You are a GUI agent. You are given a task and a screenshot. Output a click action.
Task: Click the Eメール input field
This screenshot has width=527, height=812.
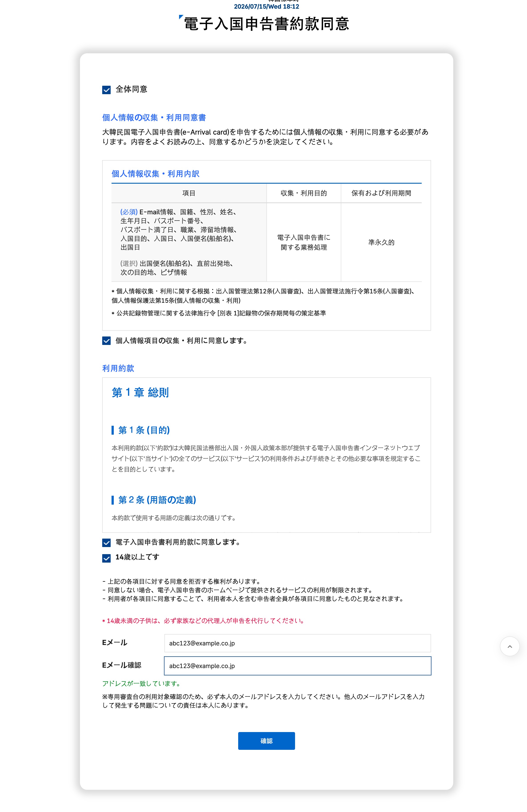(297, 643)
